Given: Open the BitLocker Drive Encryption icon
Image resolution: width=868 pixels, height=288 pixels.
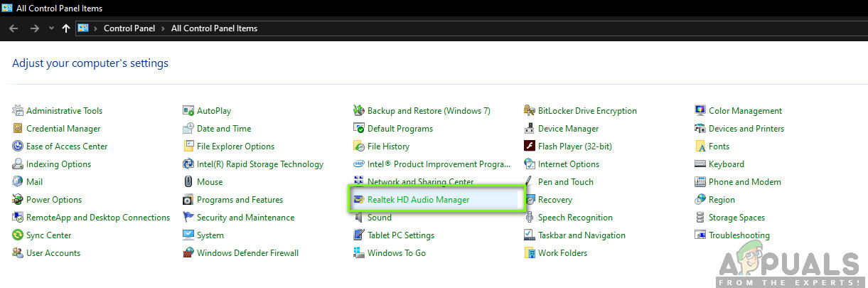Looking at the screenshot, I should point(530,111).
